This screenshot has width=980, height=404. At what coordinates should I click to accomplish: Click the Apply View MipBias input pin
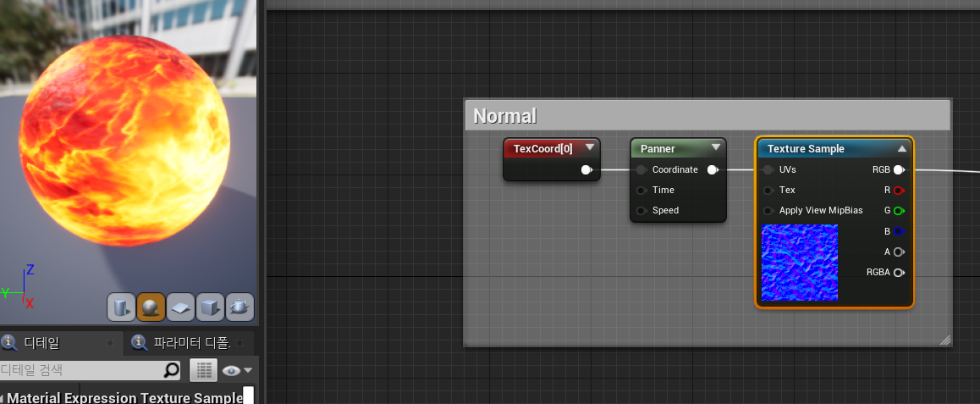coord(768,211)
